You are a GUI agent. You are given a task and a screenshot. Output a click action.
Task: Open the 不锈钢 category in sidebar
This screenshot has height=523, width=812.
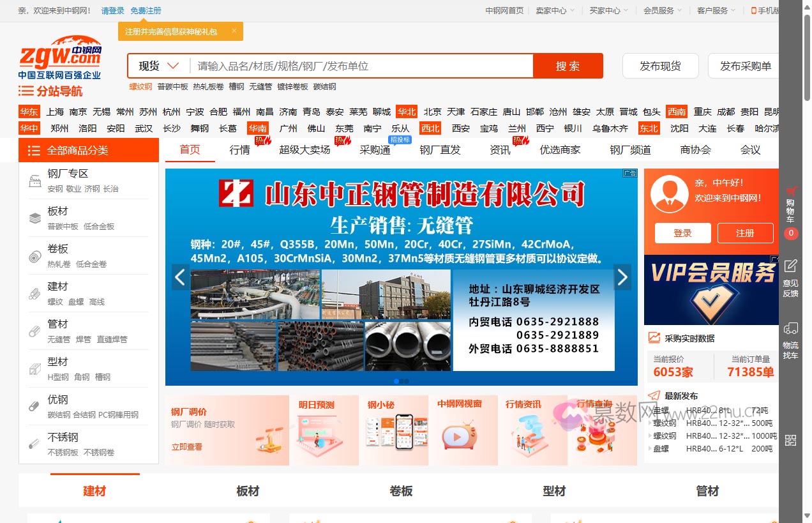pyautogui.click(x=63, y=437)
